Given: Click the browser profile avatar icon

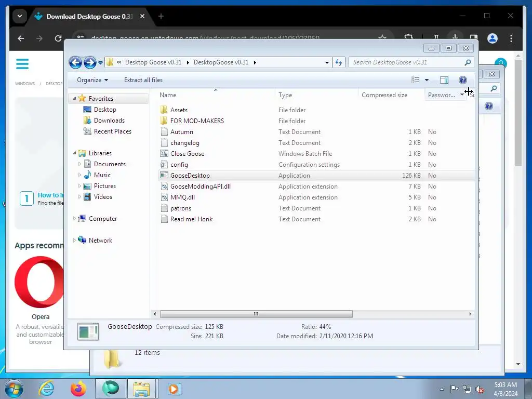Looking at the screenshot, I should (x=493, y=38).
